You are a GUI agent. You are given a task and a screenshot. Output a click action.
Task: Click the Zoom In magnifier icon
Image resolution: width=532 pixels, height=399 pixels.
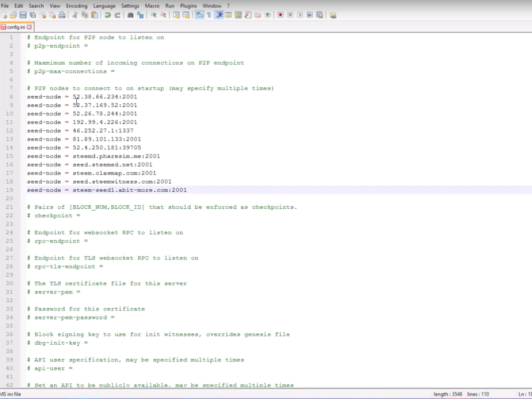(x=153, y=15)
